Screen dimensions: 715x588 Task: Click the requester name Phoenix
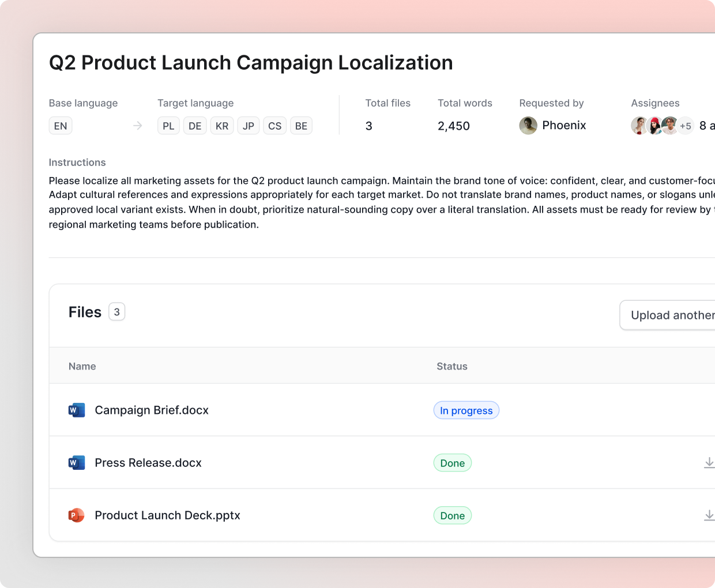pos(564,125)
